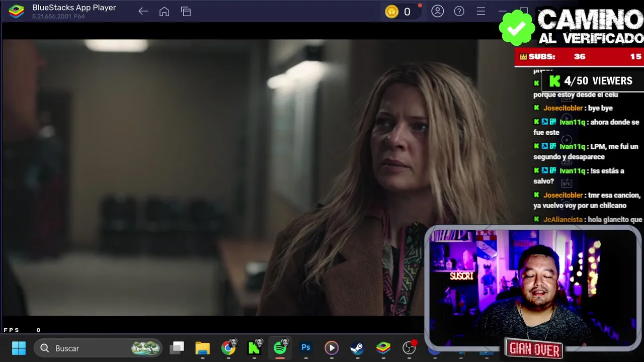Go back with the BlueStacks back arrow
Image resolution: width=644 pixels, height=362 pixels.
[x=143, y=12]
